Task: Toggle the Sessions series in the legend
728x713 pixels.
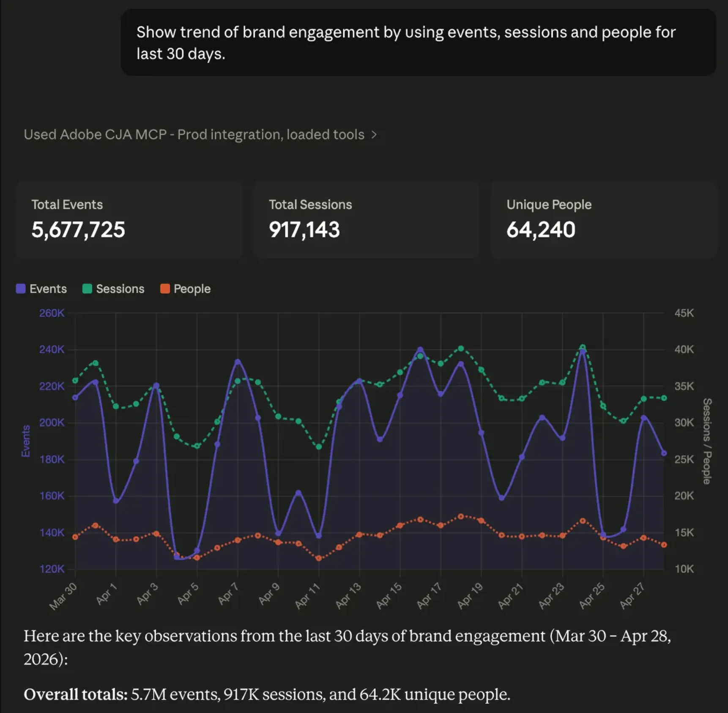Action: click(113, 289)
